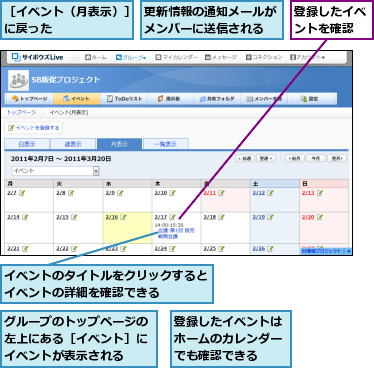Switch to the group トップページ tab

(x=29, y=99)
